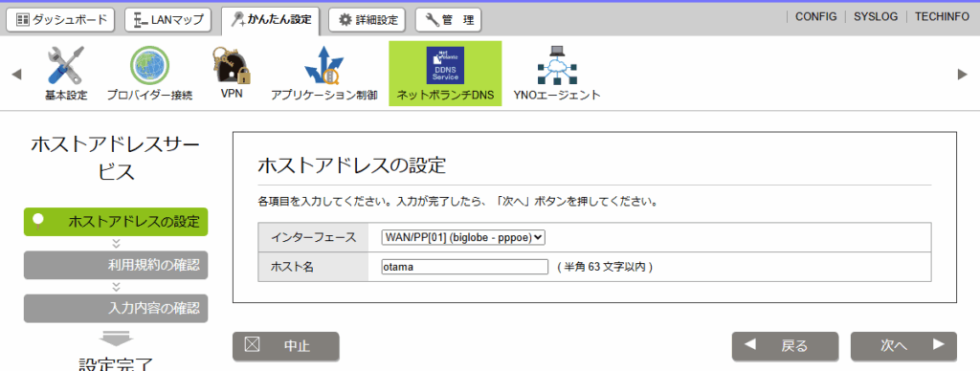The image size is (980, 371).
Task: Focus the ホスト名 input field
Action: (x=464, y=268)
